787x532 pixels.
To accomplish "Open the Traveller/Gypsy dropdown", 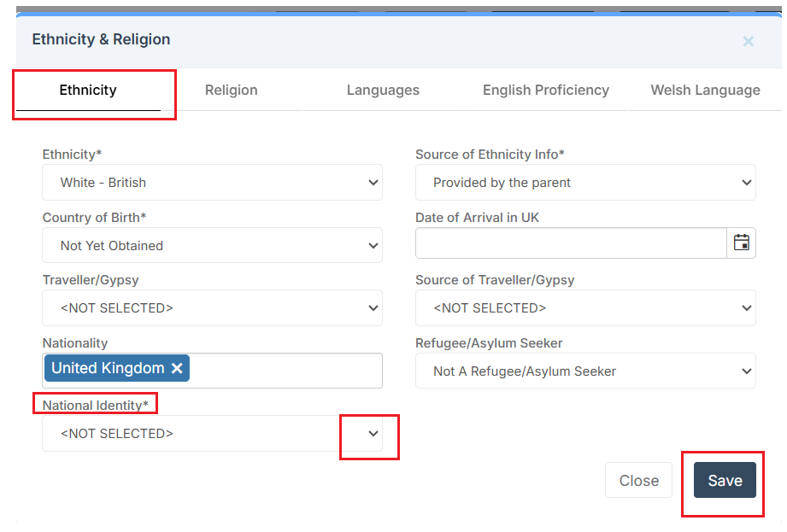I will pos(212,308).
